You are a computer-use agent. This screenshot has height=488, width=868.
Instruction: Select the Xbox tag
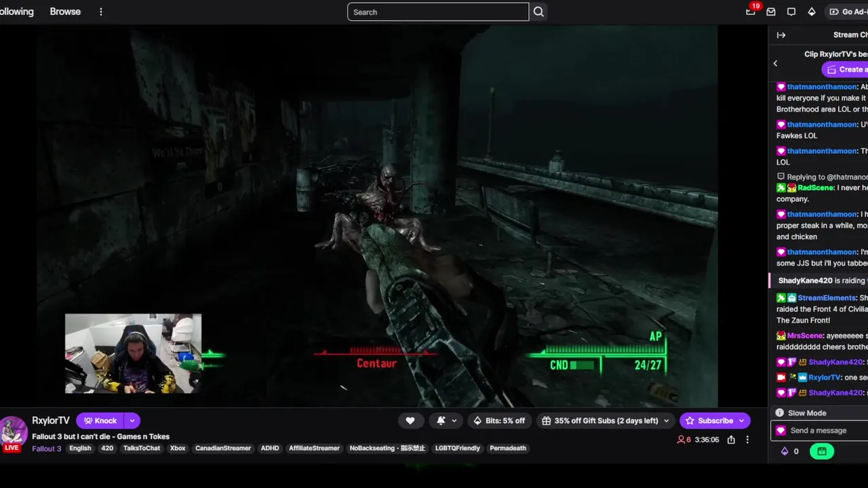click(x=178, y=448)
